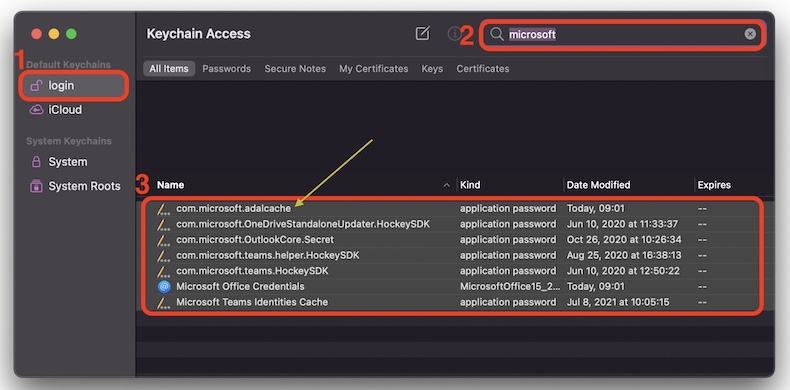The height and width of the screenshot is (390, 790).
Task: Click the System Roots cabinet icon
Action: [x=36, y=186]
